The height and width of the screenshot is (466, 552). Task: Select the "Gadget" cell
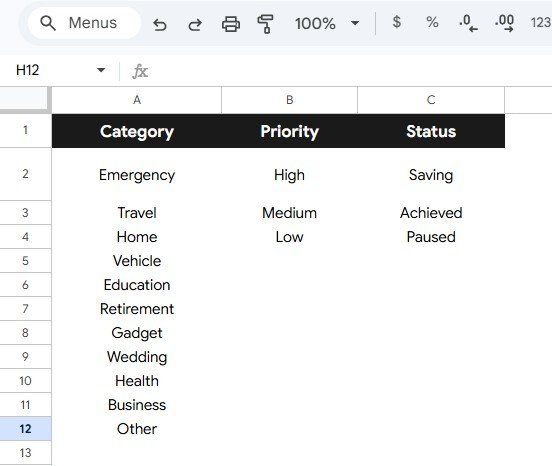click(x=137, y=333)
